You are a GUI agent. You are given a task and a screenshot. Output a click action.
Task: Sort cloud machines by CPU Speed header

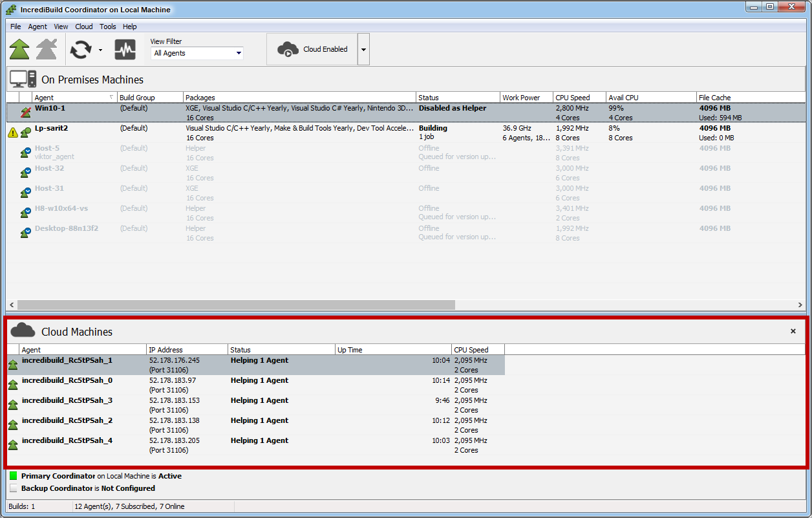pos(478,349)
